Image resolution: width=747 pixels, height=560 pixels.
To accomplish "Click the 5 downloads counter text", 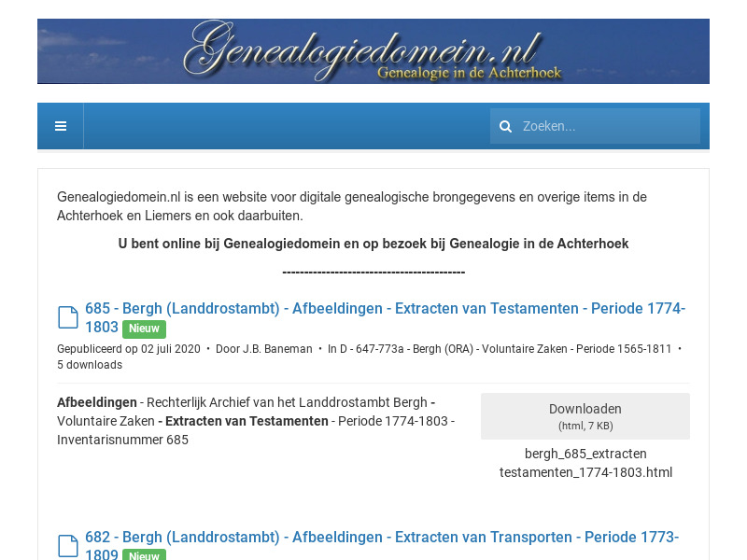I will (91, 364).
